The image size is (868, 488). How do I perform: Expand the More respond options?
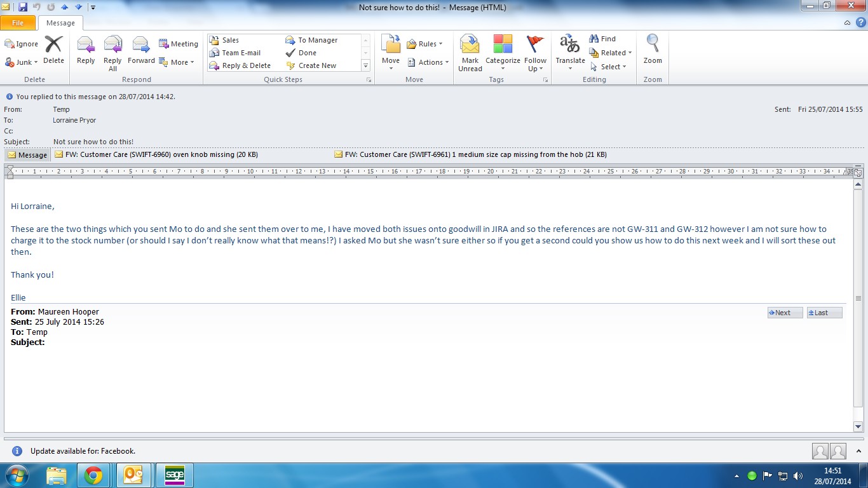click(177, 62)
